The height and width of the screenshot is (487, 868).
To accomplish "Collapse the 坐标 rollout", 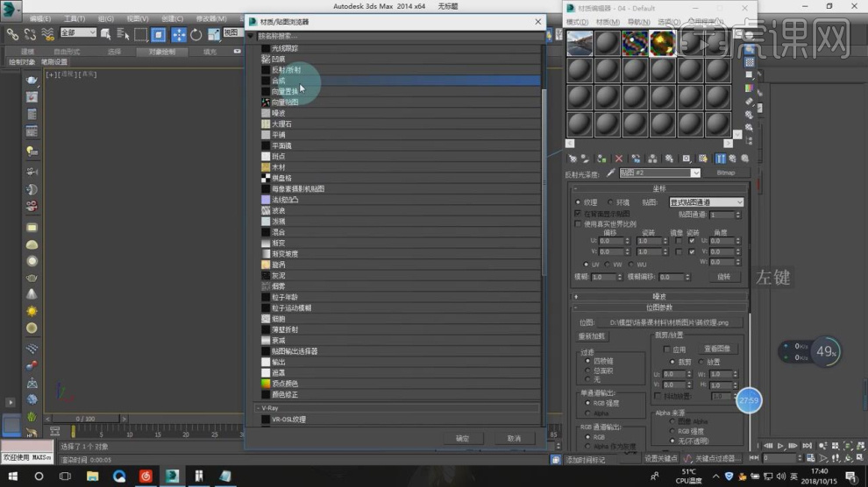I will pyautogui.click(x=659, y=188).
